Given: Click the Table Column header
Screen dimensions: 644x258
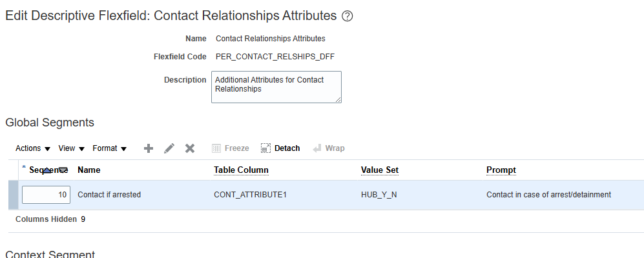Looking at the screenshot, I should [241, 170].
